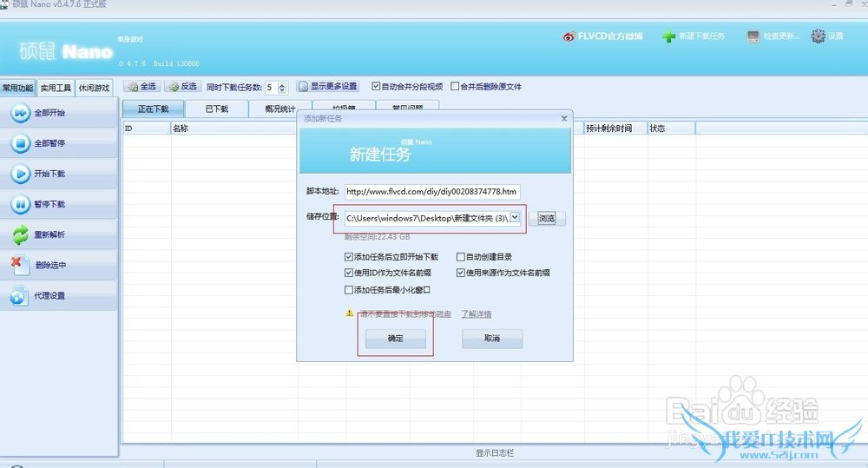The width and height of the screenshot is (868, 468).
Task: Toggle 自动合并分段视频 checkbox
Action: [x=376, y=87]
